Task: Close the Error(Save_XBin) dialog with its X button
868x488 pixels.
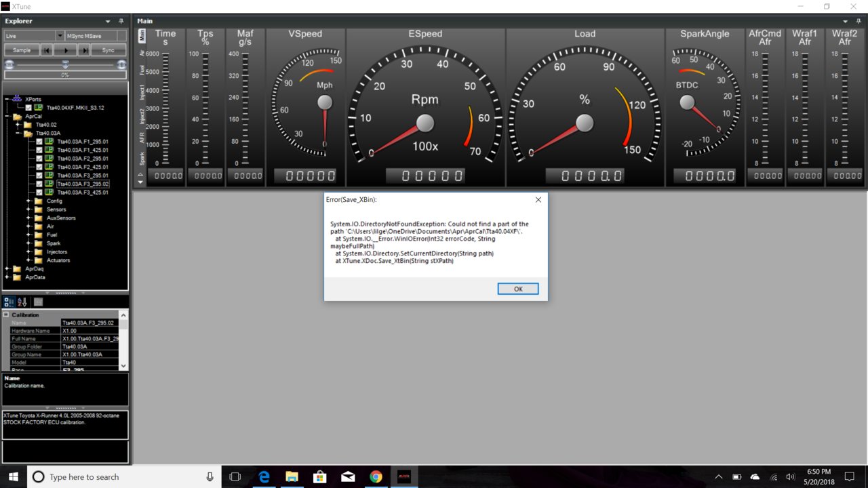Action: [x=538, y=200]
